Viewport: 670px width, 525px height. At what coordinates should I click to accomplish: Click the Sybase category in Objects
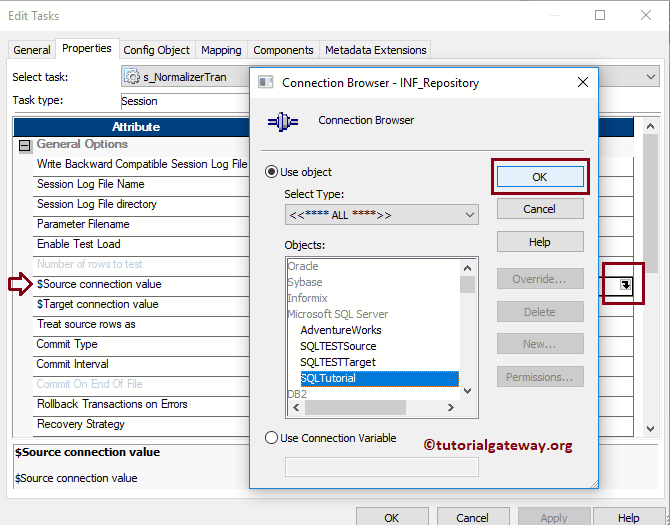(x=305, y=282)
